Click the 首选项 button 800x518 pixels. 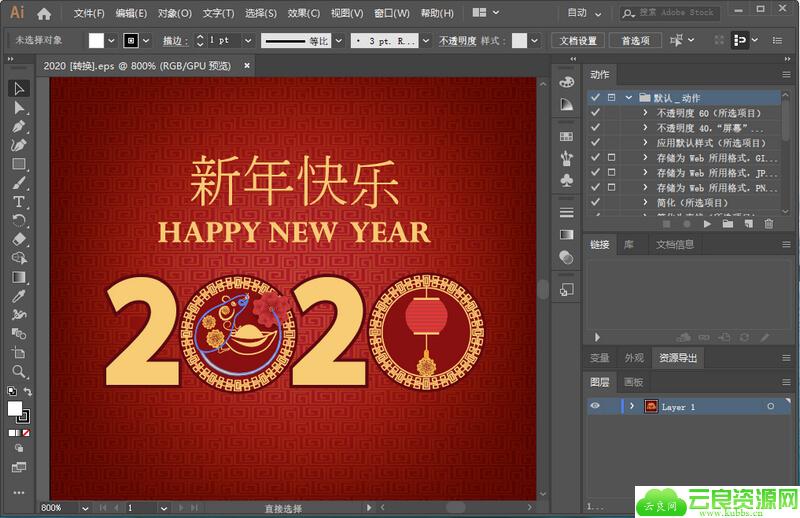click(x=635, y=40)
